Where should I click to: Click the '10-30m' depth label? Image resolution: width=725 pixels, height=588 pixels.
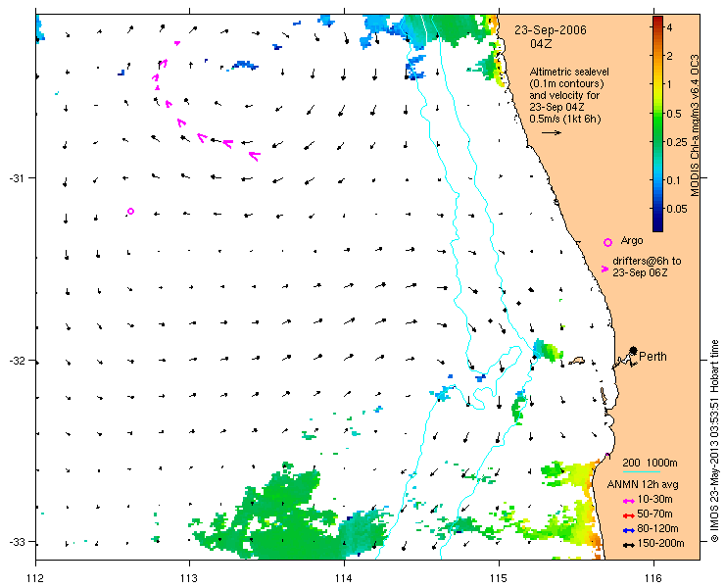click(x=654, y=499)
